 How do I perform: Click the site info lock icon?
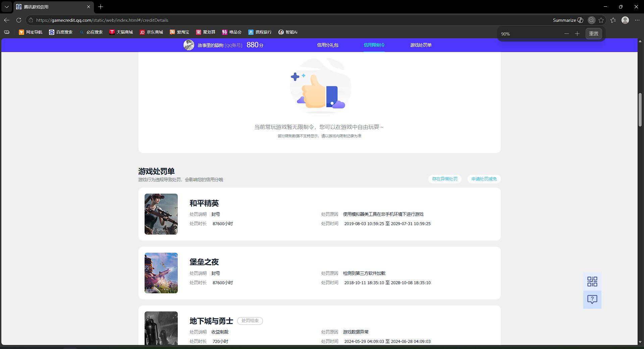click(31, 20)
